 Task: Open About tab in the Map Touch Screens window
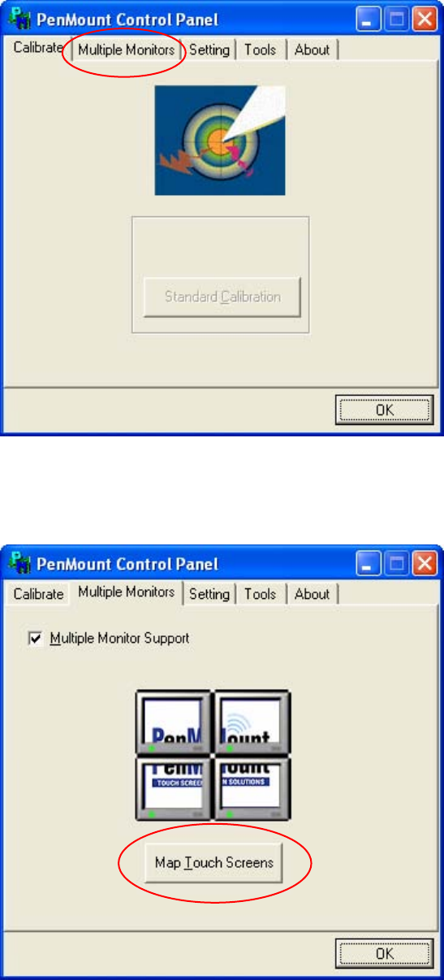(312, 595)
